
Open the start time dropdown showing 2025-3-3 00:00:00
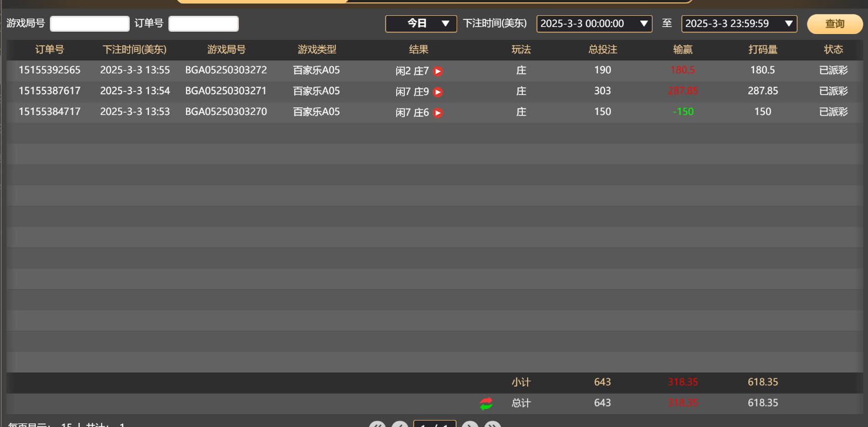coord(595,24)
